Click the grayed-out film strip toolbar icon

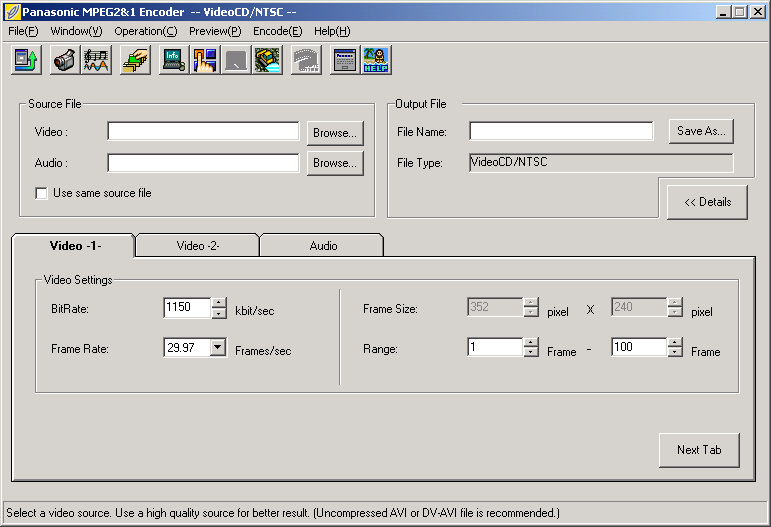306,60
